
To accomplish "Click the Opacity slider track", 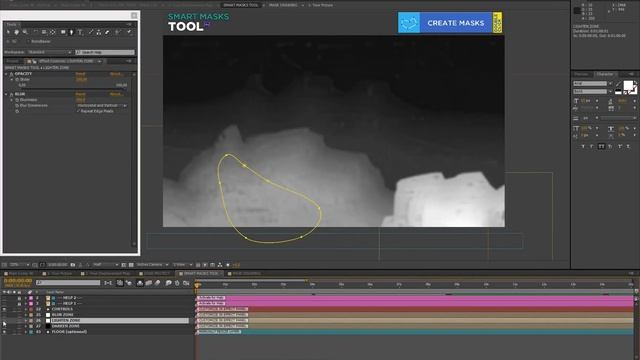I will click(73, 88).
